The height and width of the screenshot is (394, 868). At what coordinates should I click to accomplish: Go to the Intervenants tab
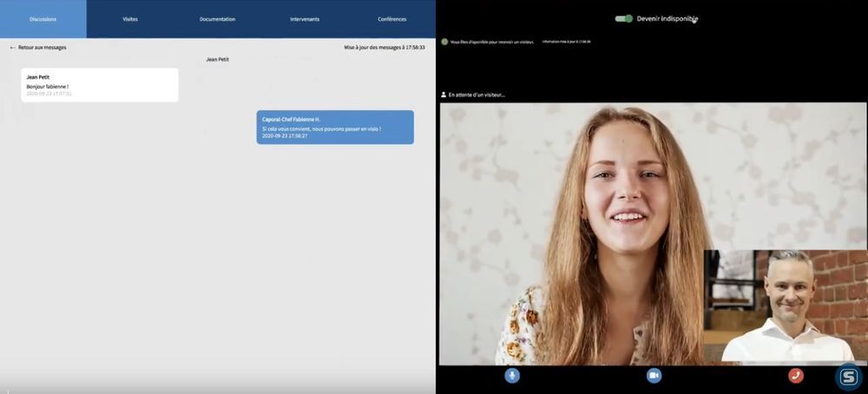point(305,19)
